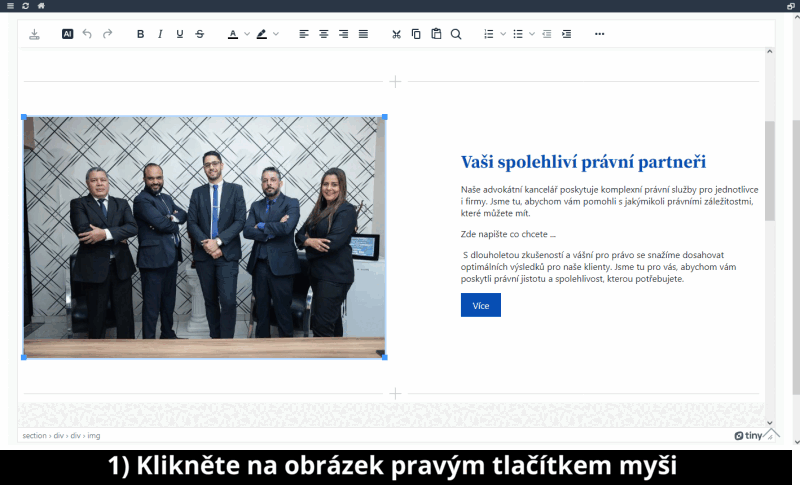
Task: Show more toolbar options (three dots)
Action: 599,34
